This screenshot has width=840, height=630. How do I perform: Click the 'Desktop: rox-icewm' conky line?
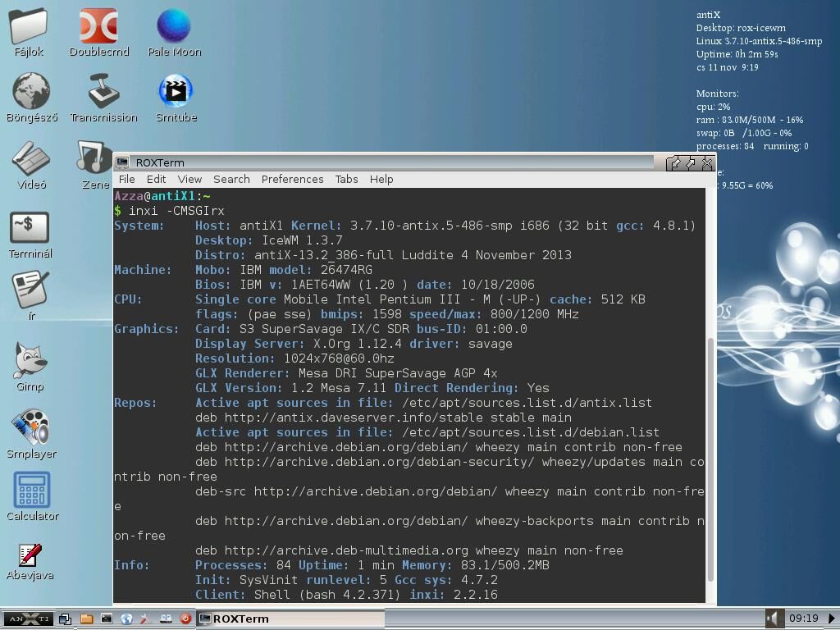tap(741, 28)
